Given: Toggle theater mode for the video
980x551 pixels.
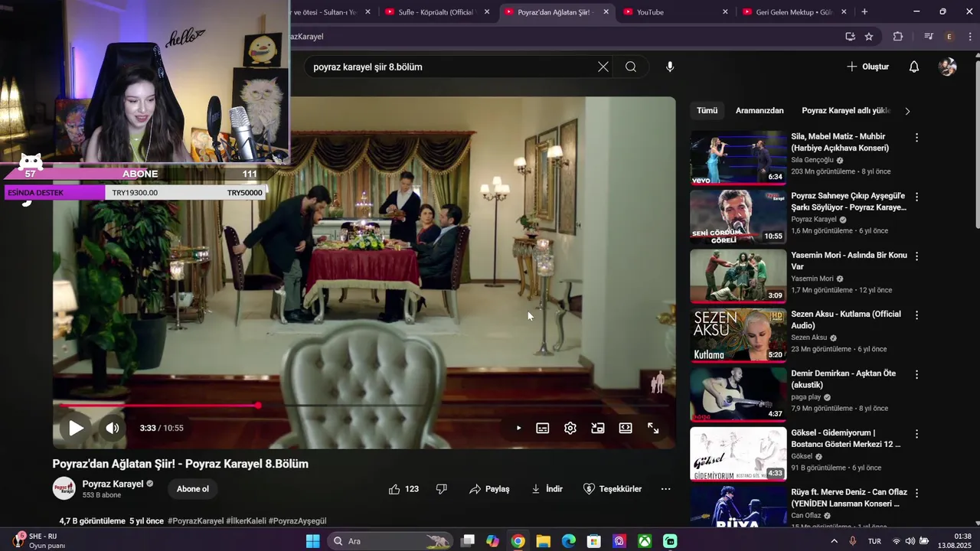Looking at the screenshot, I should tap(626, 429).
